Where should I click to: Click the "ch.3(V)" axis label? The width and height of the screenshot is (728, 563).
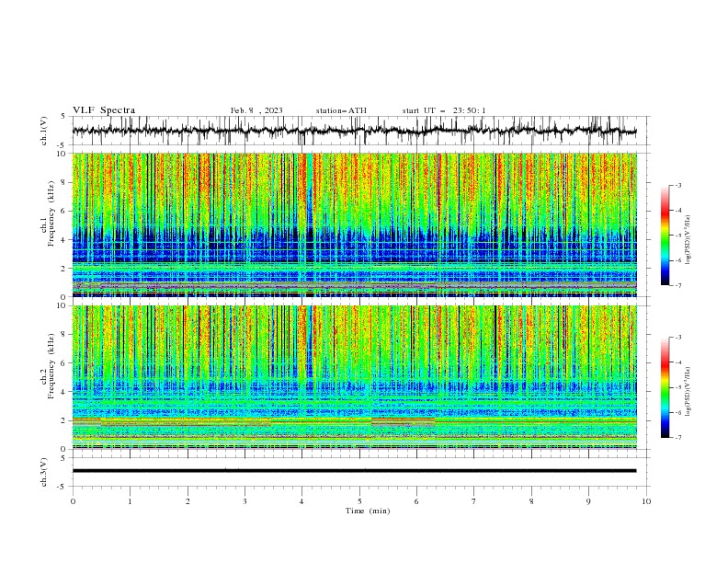[44, 472]
